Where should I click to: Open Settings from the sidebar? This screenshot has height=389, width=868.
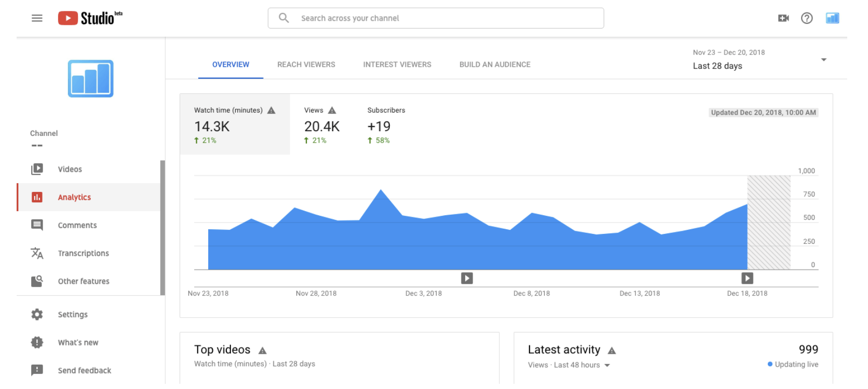point(73,314)
